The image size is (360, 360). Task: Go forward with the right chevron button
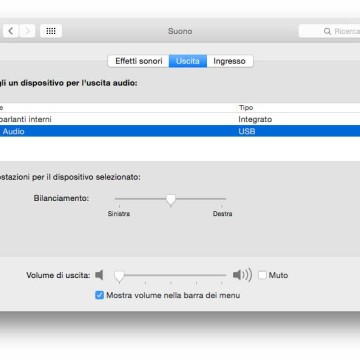coord(27,31)
